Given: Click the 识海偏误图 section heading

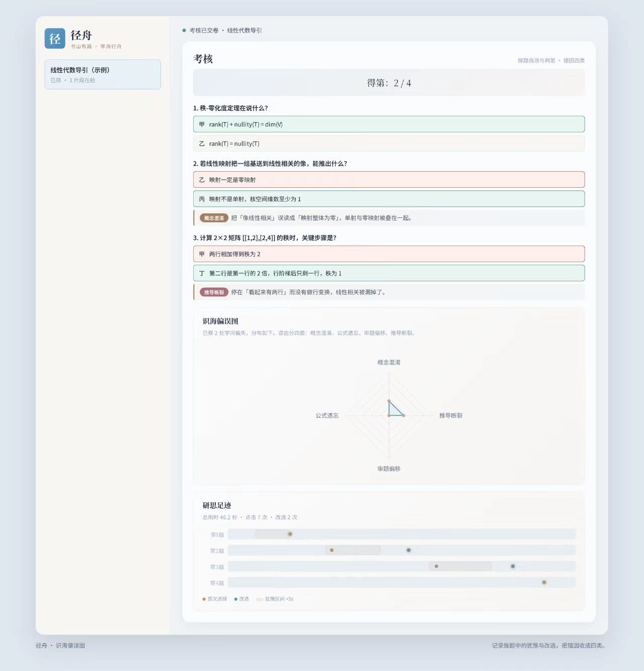Looking at the screenshot, I should (x=220, y=321).
